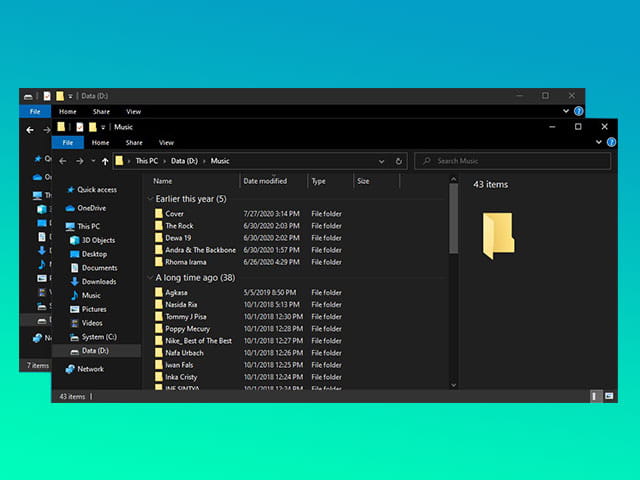The image size is (640, 480).
Task: Open the Dewa 19 folder icon
Action: click(158, 238)
